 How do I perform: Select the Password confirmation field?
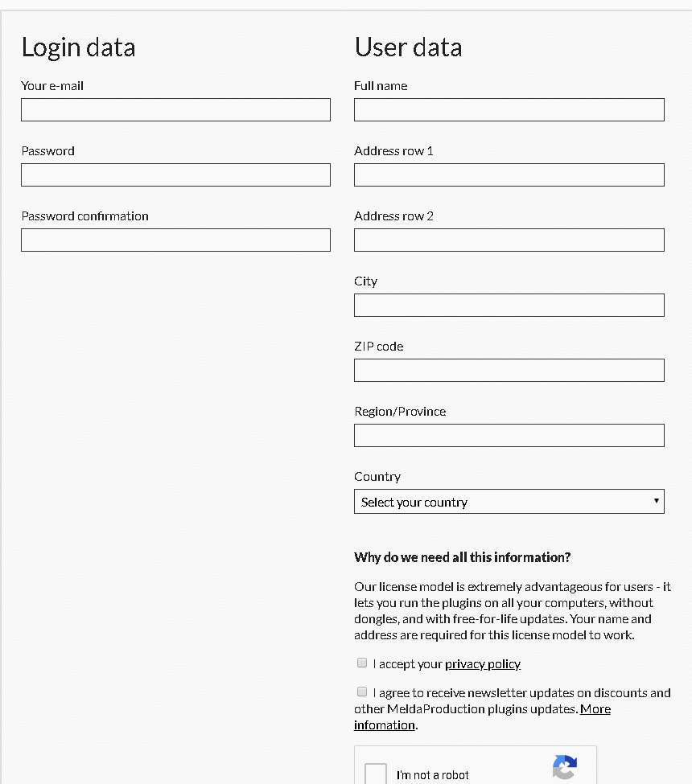pyautogui.click(x=175, y=240)
